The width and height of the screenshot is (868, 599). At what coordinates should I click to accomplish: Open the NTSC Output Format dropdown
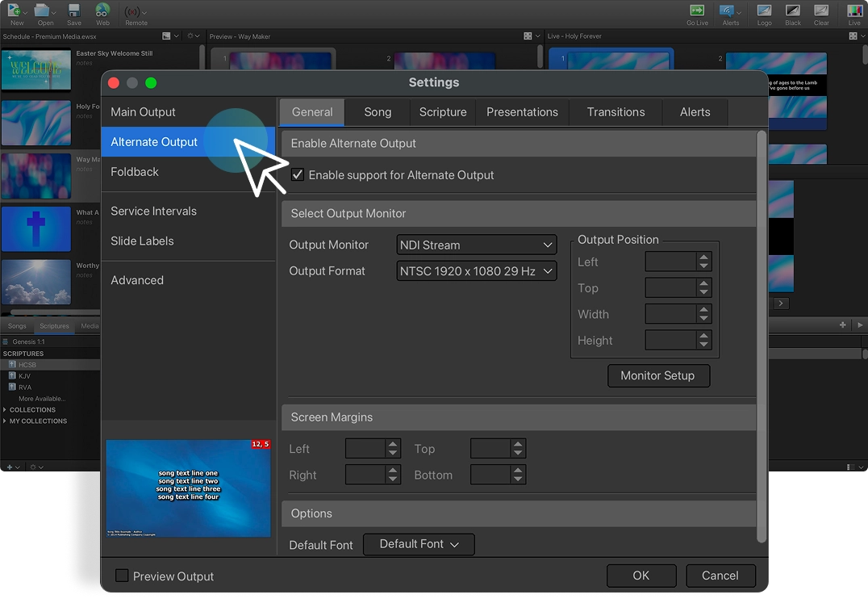pyautogui.click(x=476, y=270)
